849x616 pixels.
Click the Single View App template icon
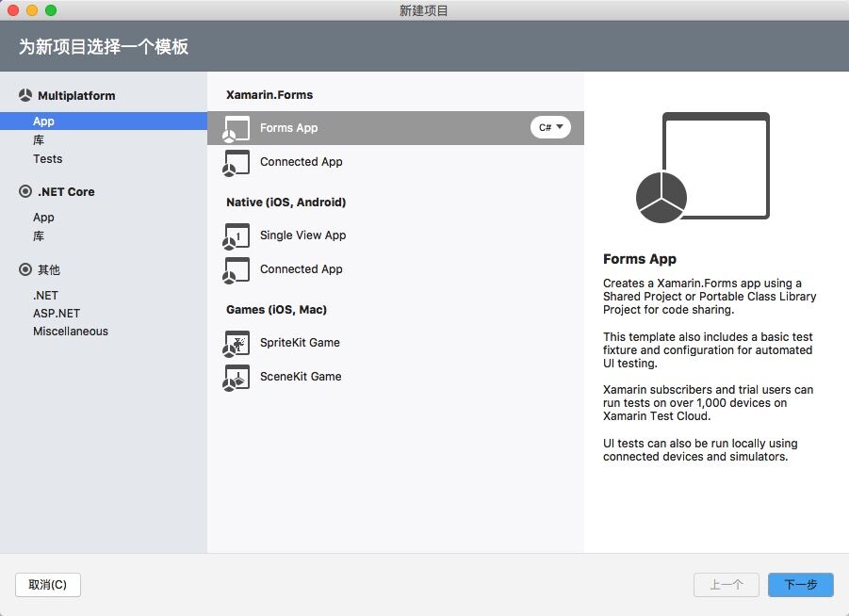pos(237,236)
